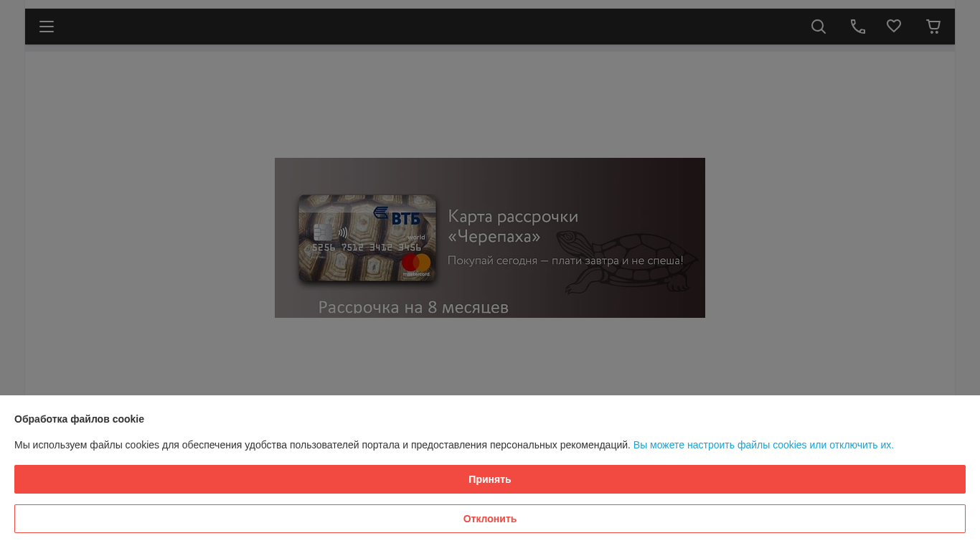Decline cookies with the Отклонить button

(490, 519)
